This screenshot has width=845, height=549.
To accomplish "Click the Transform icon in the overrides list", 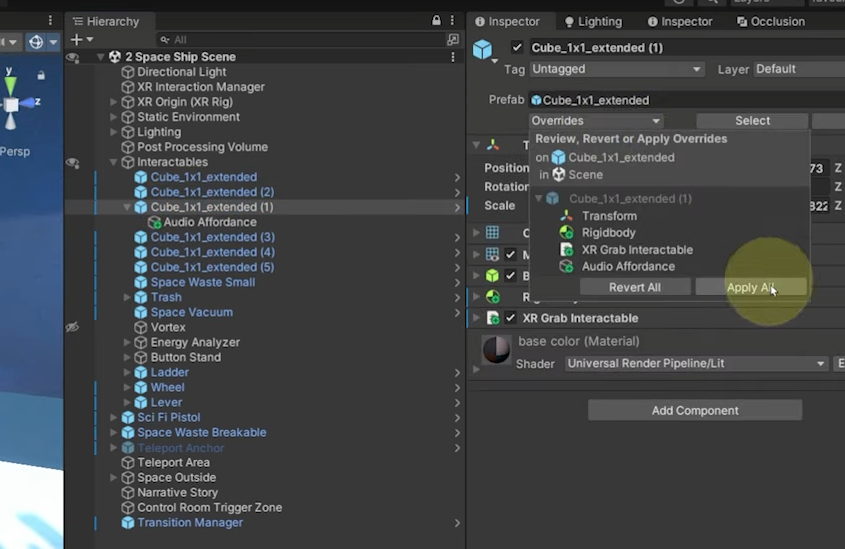I will [x=566, y=216].
